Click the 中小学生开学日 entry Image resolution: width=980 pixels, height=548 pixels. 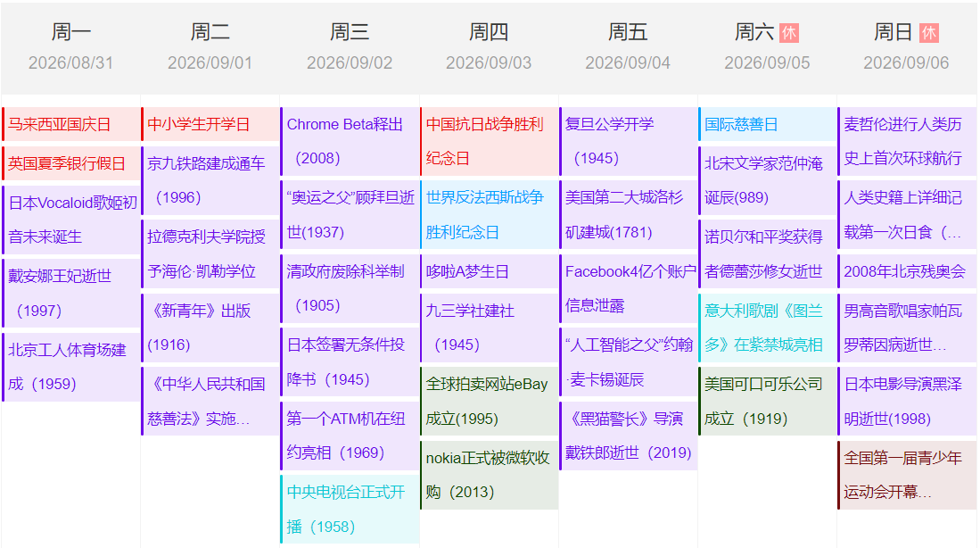click(210, 124)
